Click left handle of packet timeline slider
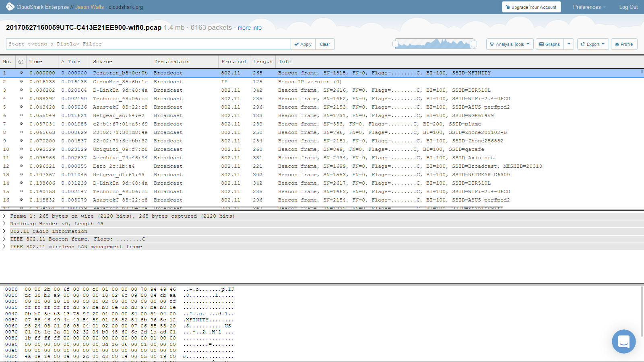Image resolution: width=644 pixels, height=362 pixels. [x=395, y=44]
